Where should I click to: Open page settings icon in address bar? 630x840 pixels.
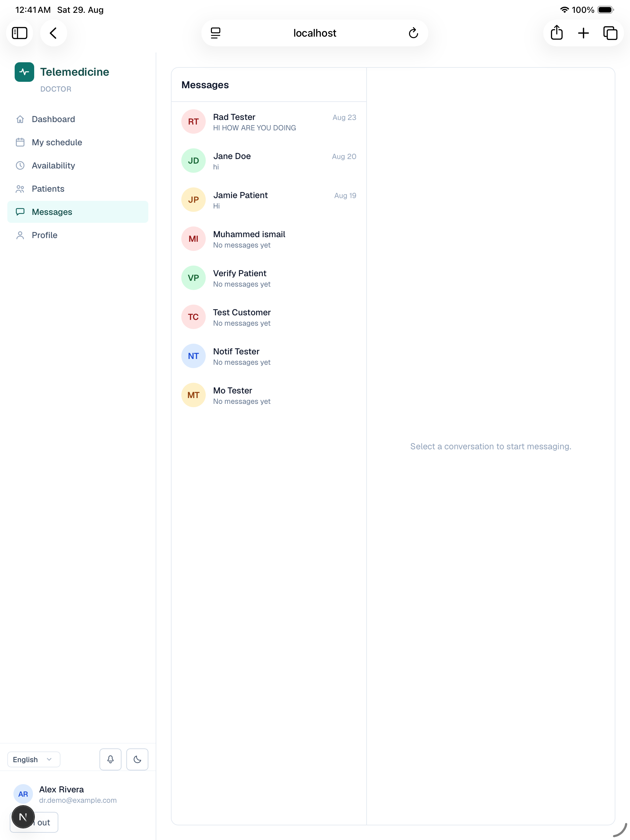pyautogui.click(x=216, y=33)
